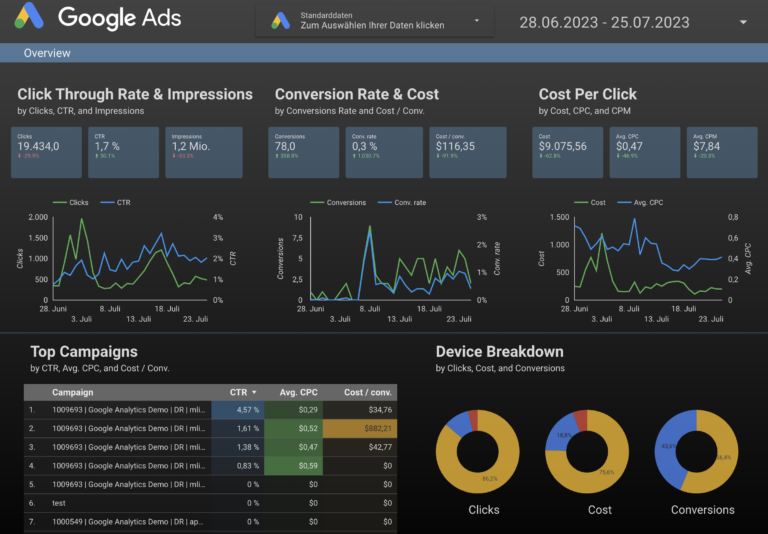Screen dimensions: 768x534
Task: Click the Cost / conv. column header
Action: point(367,392)
